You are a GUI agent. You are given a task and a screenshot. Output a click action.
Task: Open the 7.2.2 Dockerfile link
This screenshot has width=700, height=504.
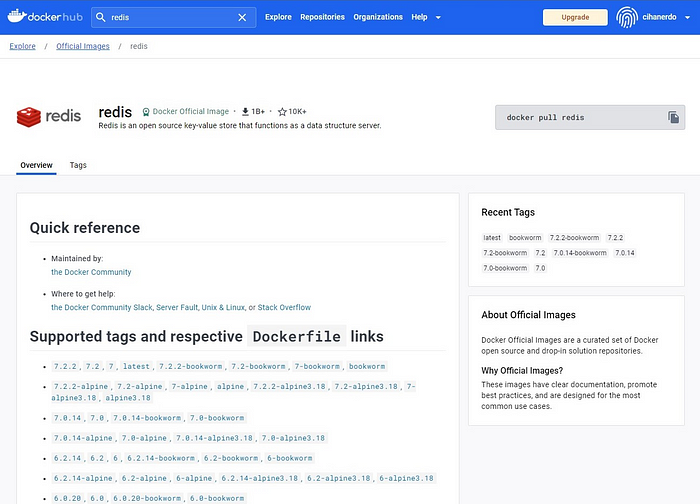tap(65, 367)
